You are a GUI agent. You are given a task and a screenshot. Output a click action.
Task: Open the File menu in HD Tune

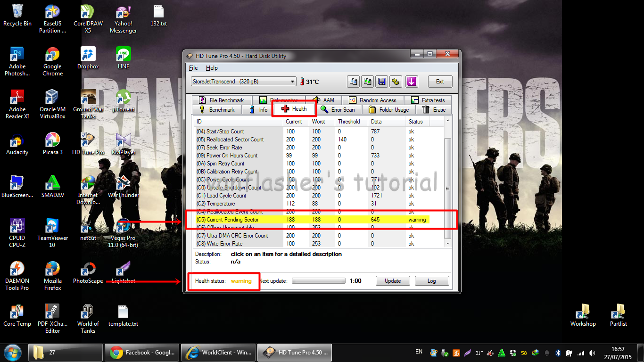click(193, 68)
